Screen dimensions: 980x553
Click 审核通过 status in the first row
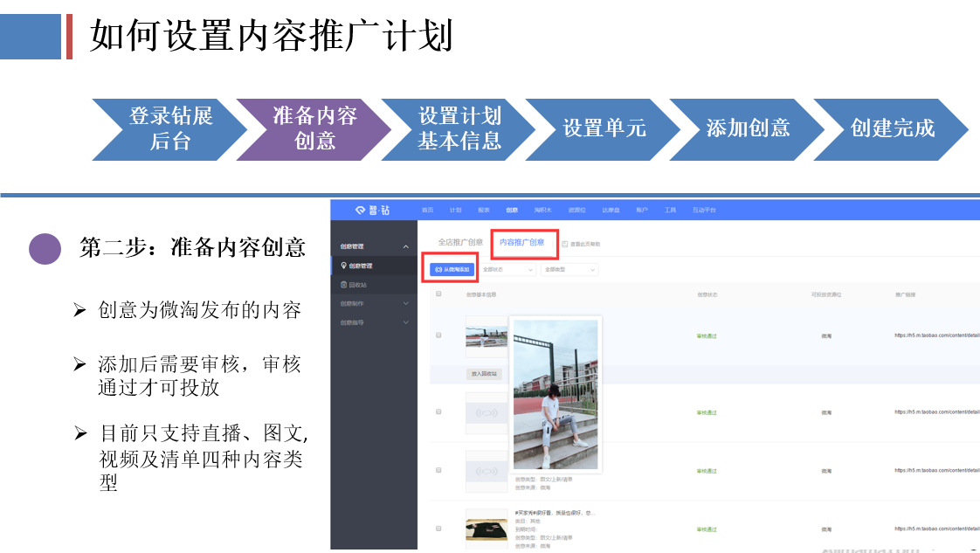pyautogui.click(x=707, y=335)
